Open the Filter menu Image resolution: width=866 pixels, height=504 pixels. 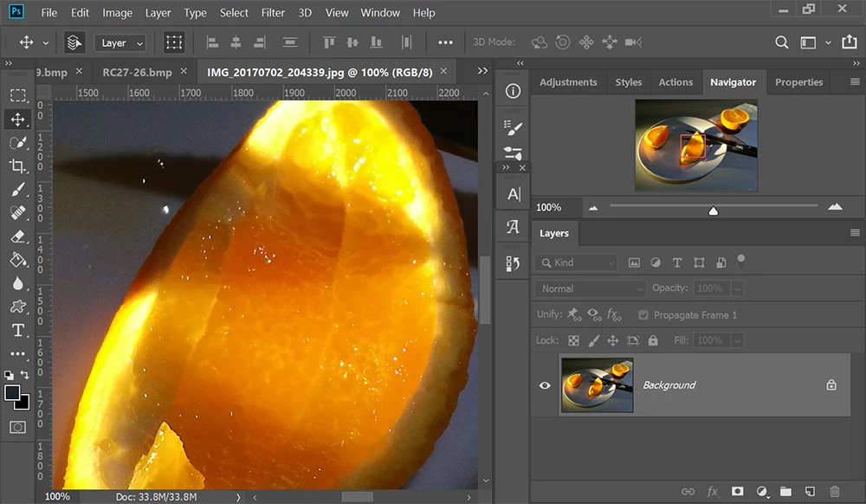(x=273, y=13)
